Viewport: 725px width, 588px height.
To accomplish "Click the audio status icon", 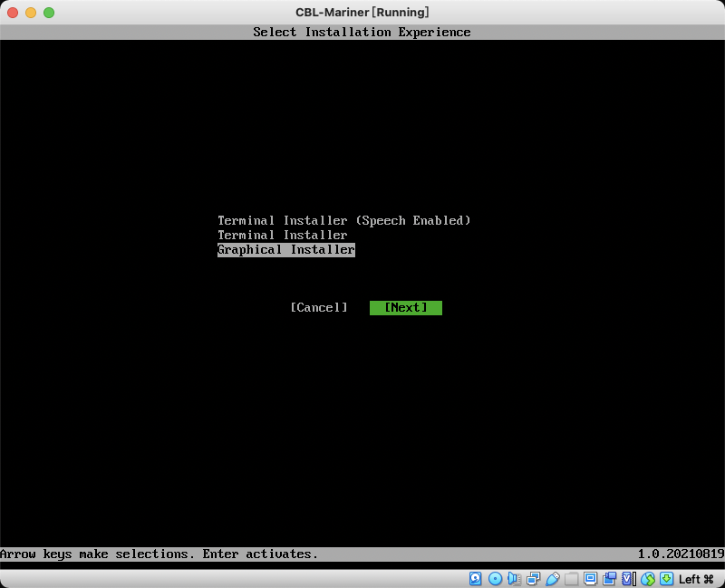I will coord(514,578).
